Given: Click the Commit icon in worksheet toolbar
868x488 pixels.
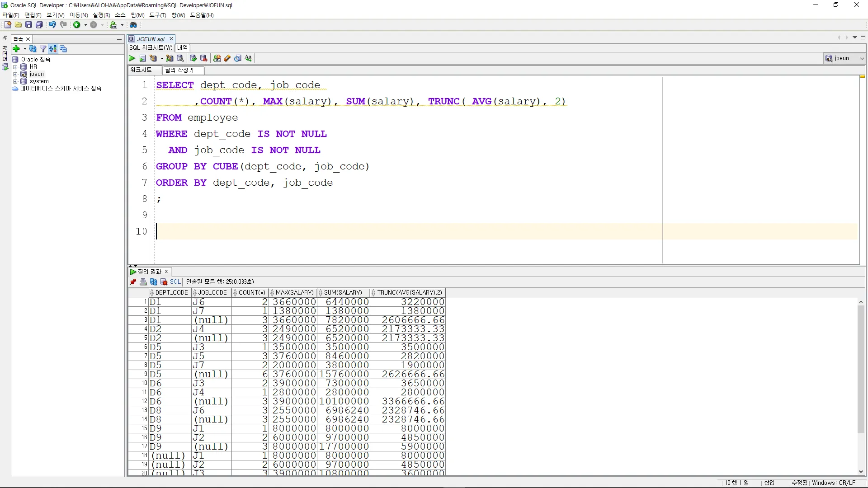Looking at the screenshot, I should 193,58.
